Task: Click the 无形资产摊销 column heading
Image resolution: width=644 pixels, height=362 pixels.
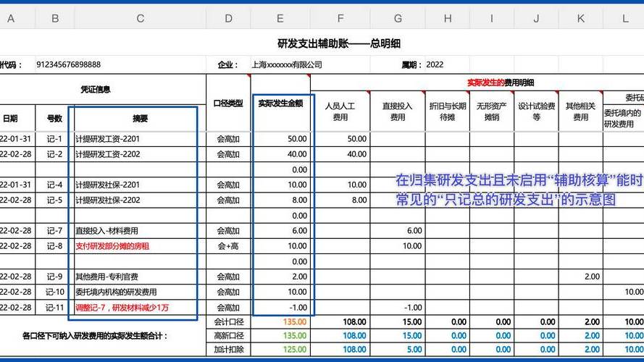Action: tap(492, 111)
